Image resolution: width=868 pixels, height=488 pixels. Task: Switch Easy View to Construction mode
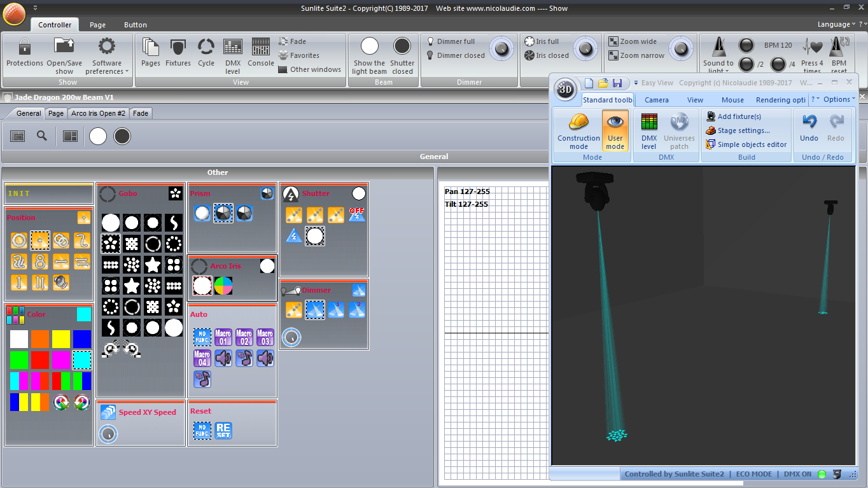pos(578,131)
